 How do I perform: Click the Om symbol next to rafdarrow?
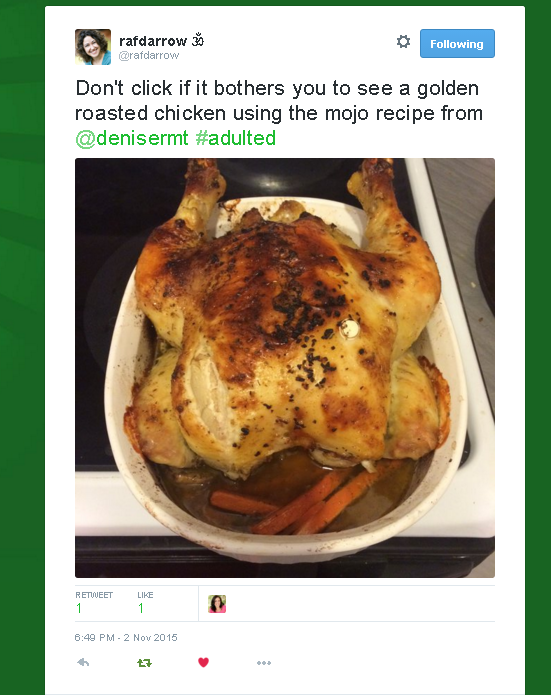pos(198,40)
